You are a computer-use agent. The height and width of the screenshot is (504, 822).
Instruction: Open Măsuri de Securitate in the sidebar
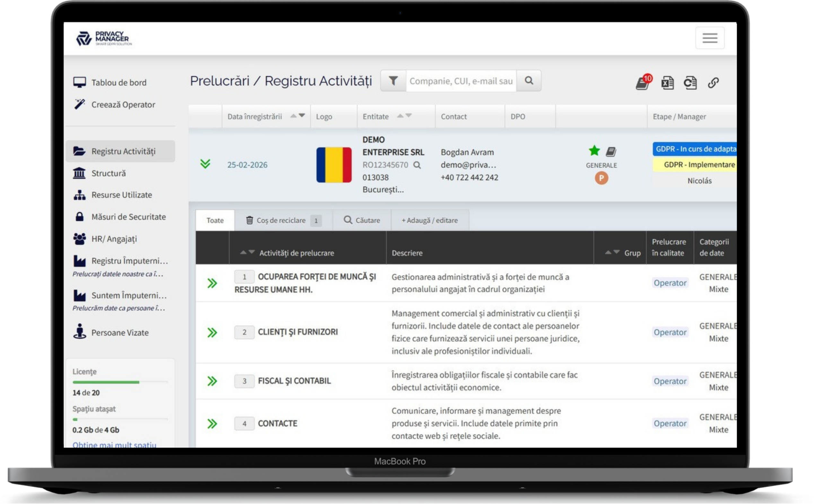(128, 217)
